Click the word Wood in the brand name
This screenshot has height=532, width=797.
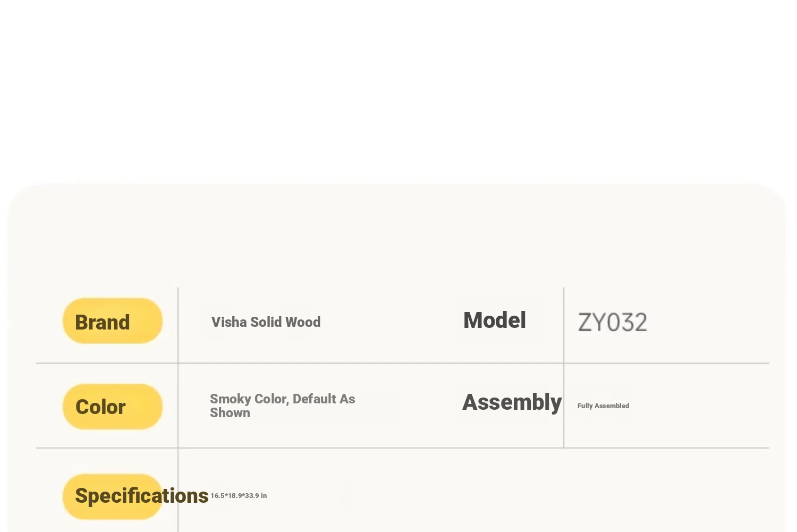pos(303,322)
